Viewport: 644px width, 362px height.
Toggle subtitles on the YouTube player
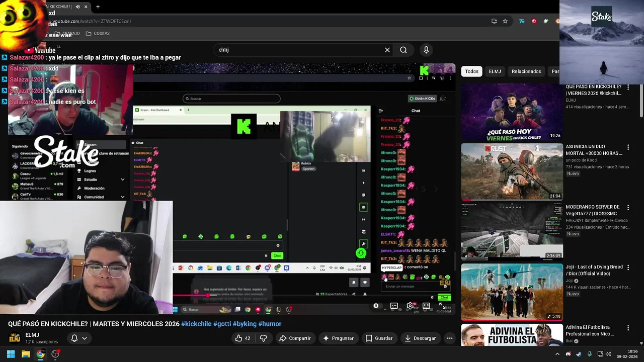point(394,306)
